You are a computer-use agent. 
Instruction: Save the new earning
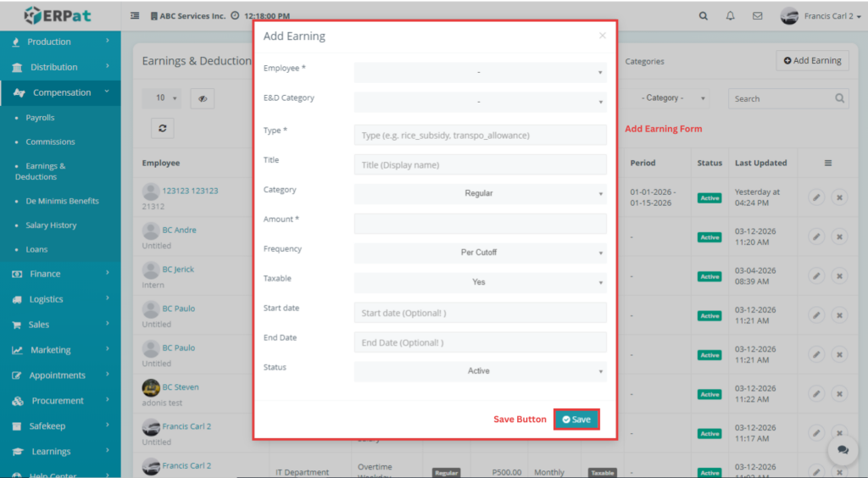point(576,420)
